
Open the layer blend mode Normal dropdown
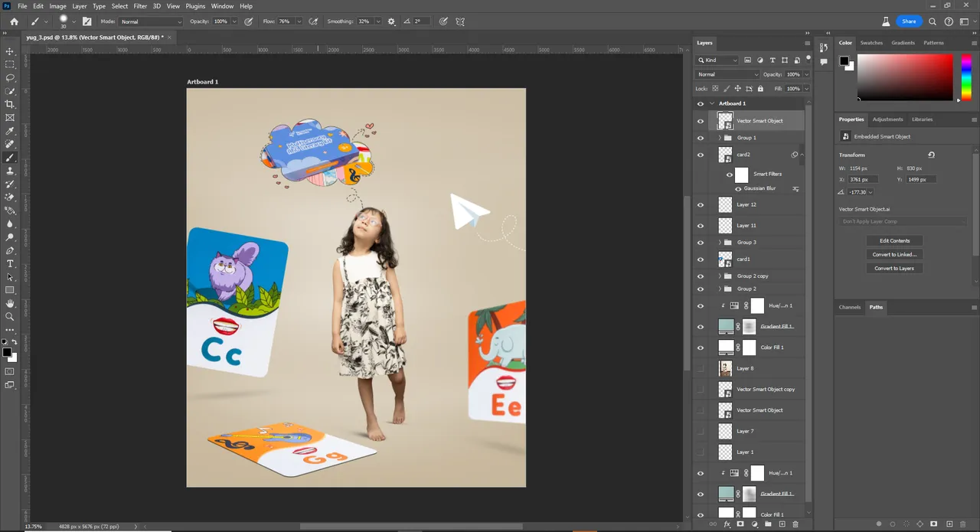click(x=727, y=74)
